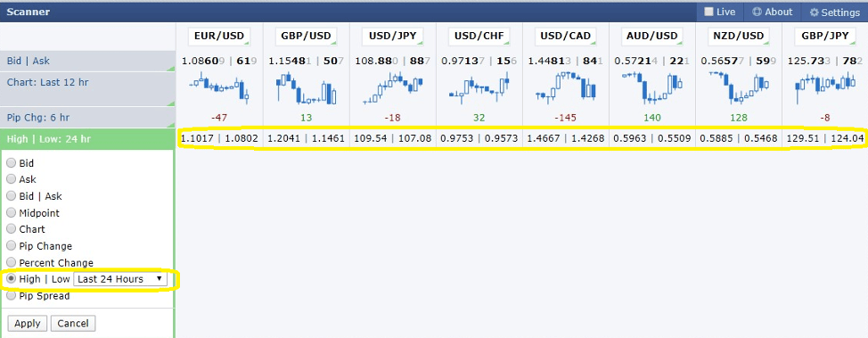Screen dimensions: 868x338
Task: Choose the Bid radio option
Action: tap(11, 163)
